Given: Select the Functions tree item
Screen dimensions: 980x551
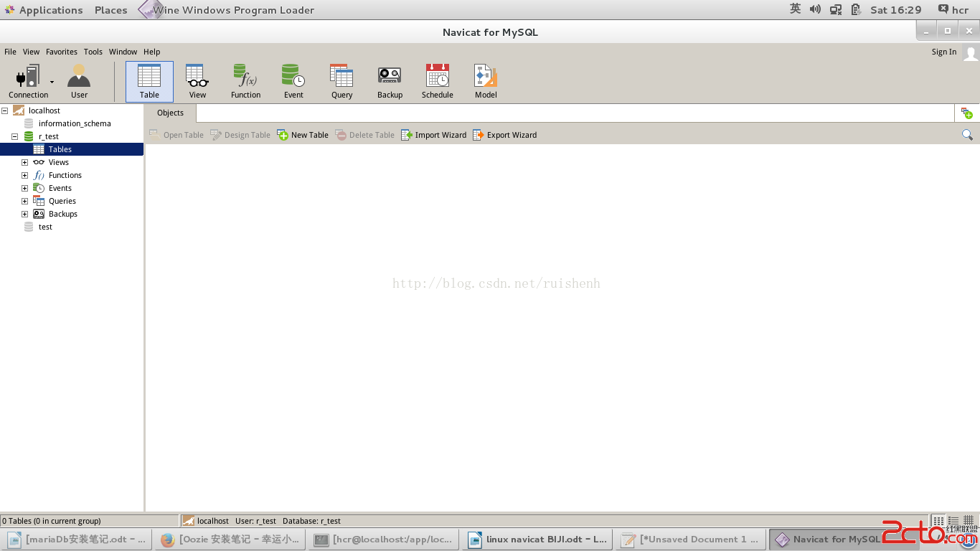Looking at the screenshot, I should [65, 175].
